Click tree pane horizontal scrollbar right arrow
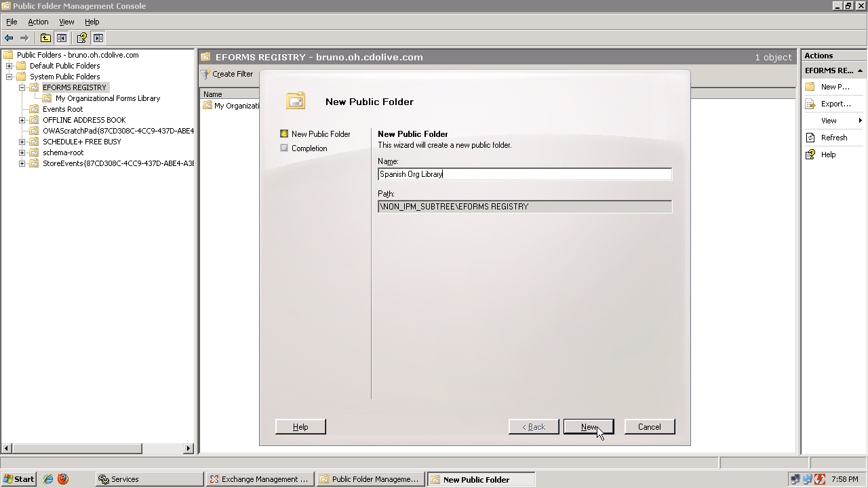This screenshot has width=868, height=488. (189, 449)
